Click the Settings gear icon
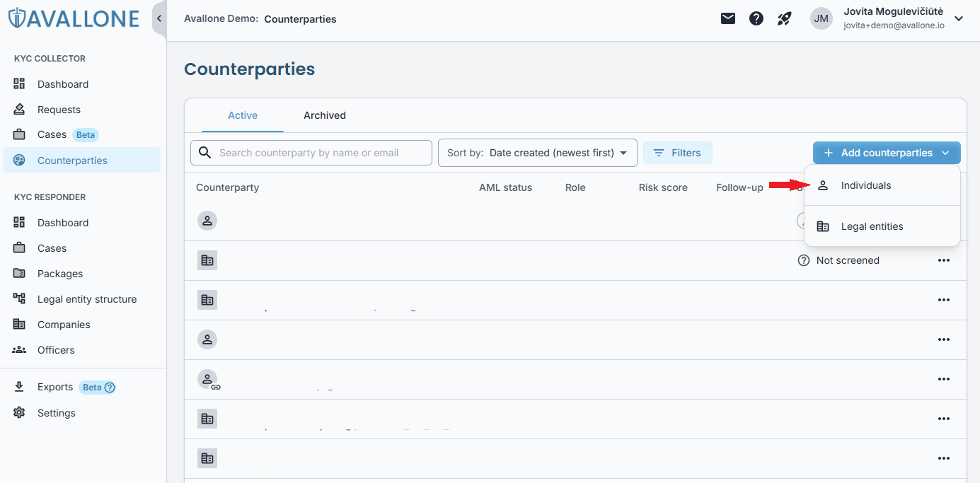Viewport: 980px width, 483px height. (20, 413)
